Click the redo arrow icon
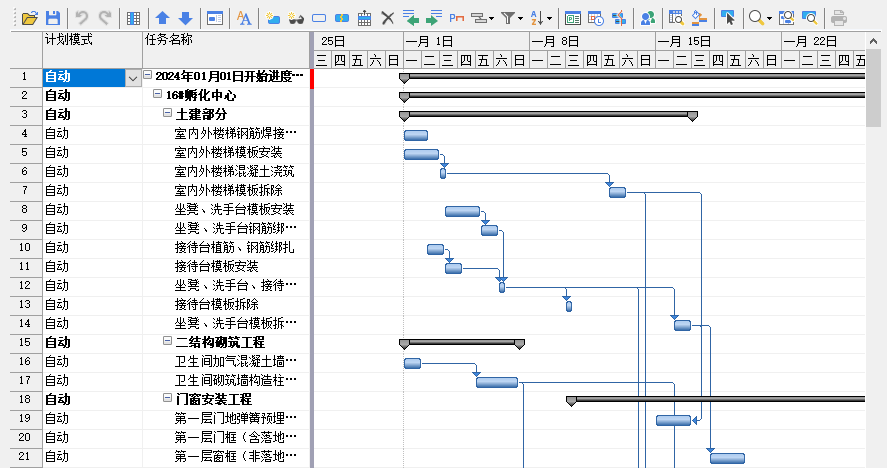 (x=105, y=18)
